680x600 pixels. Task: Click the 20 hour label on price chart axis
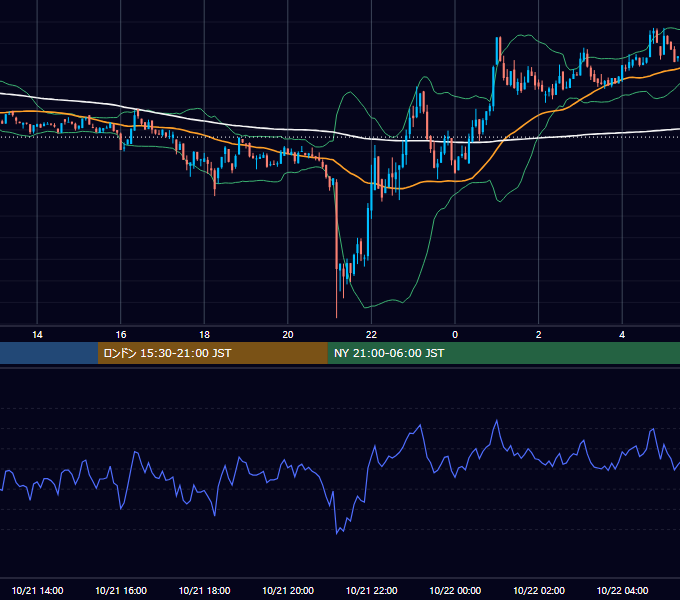[288, 335]
